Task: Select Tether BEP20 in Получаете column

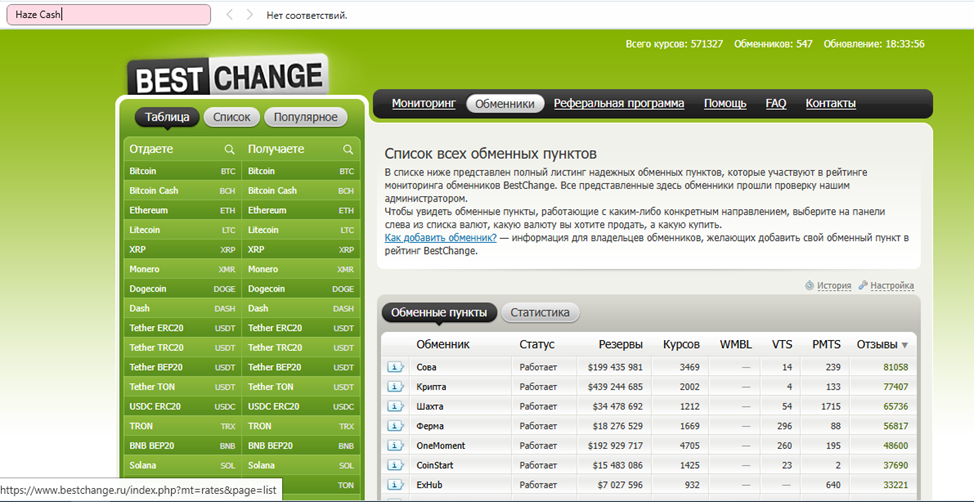Action: 301,367
